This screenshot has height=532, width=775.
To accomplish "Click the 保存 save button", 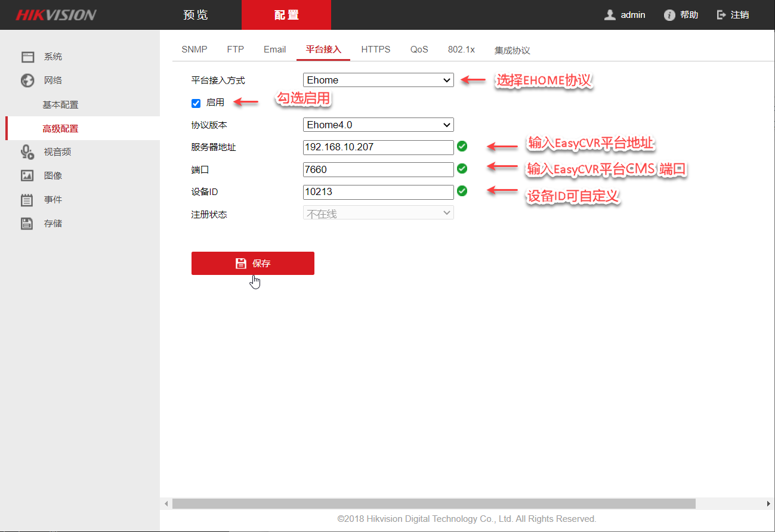I will (253, 263).
